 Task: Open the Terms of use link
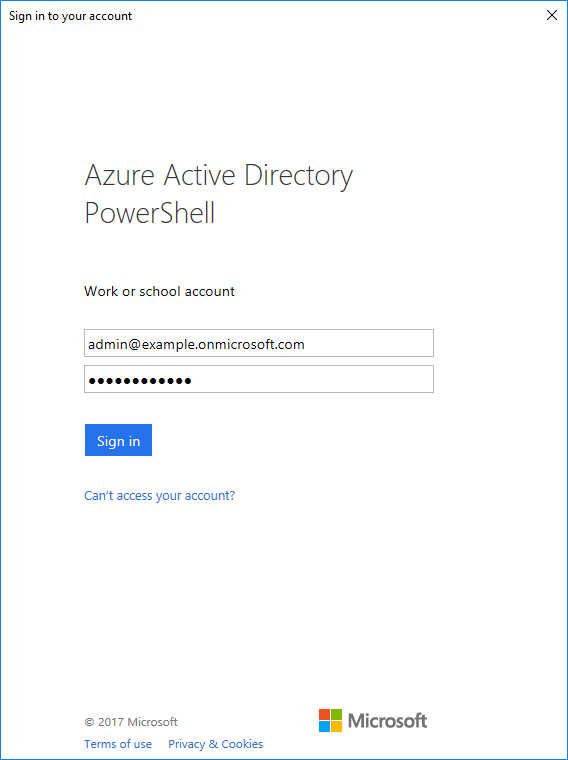tap(118, 744)
